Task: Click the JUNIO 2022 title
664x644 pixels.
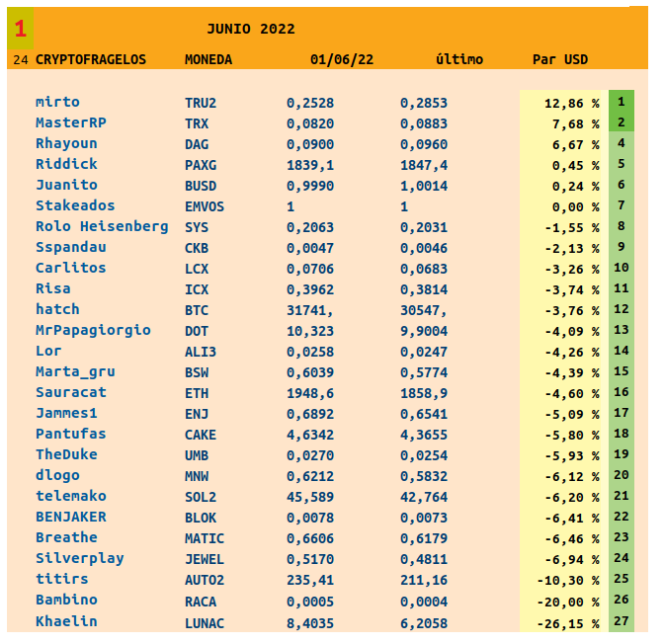Action: [x=251, y=29]
